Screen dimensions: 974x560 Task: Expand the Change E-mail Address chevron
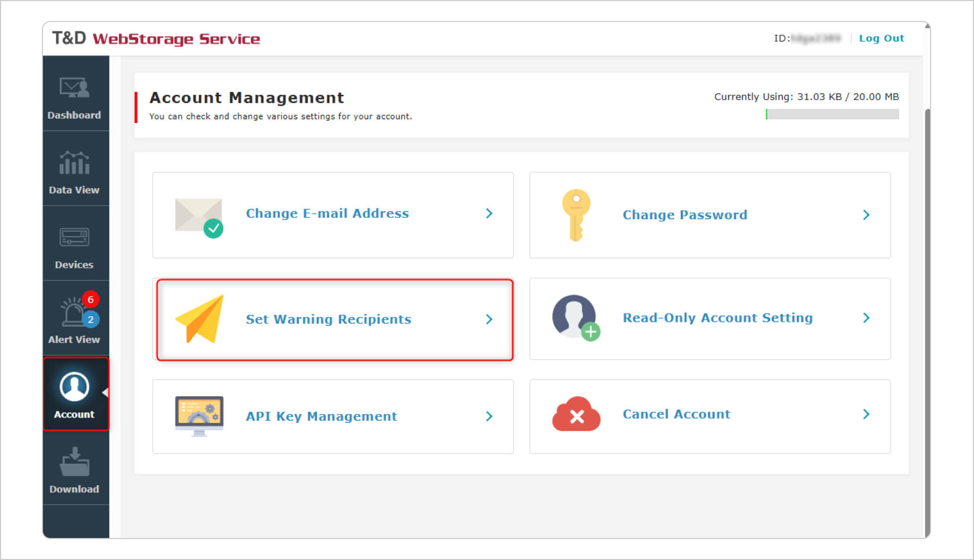[489, 214]
